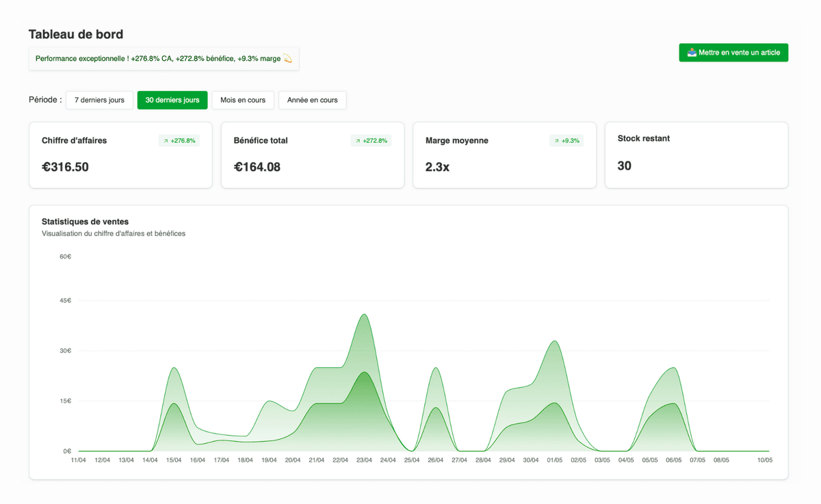The height and width of the screenshot is (504, 821).
Task: Click the +276.8% green badge
Action: pos(180,140)
